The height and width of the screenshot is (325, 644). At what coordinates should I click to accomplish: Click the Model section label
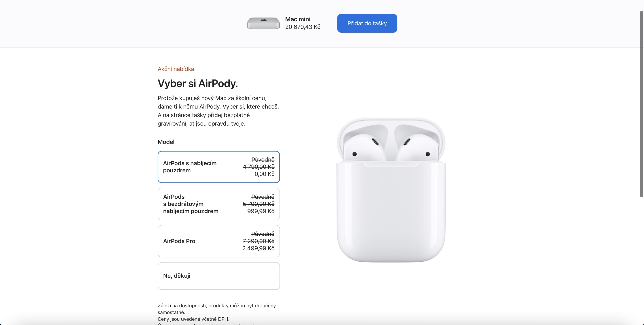tap(166, 142)
